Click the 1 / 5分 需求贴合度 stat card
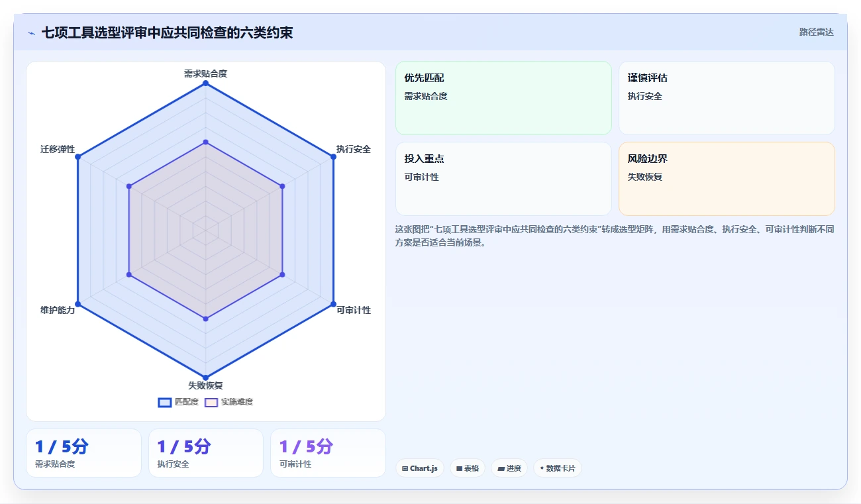The height and width of the screenshot is (504, 861). click(83, 453)
